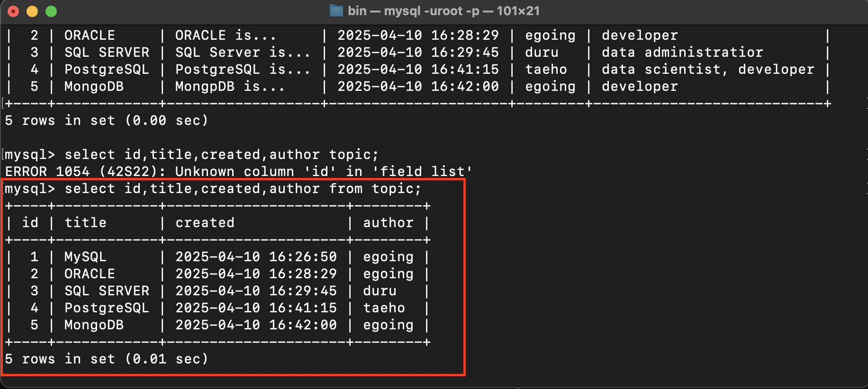Click the yellow minimize window button

pos(32,11)
